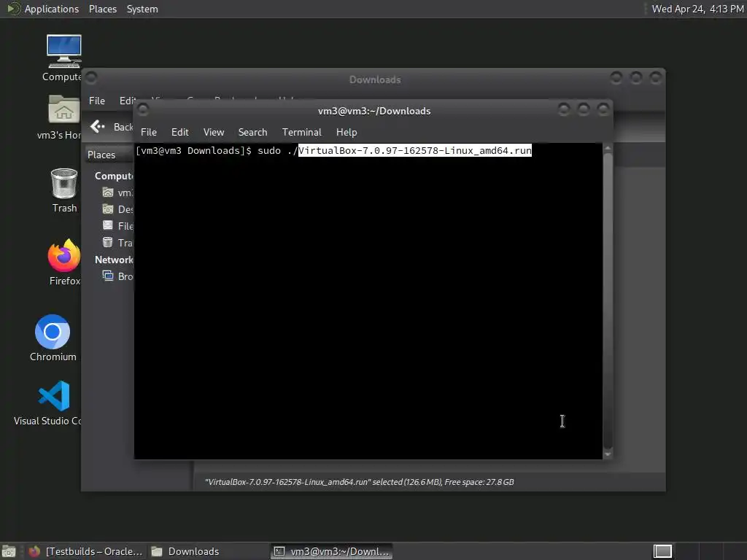Viewport: 747px width, 560px height.
Task: Click the date and time clock
Action: coord(697,9)
